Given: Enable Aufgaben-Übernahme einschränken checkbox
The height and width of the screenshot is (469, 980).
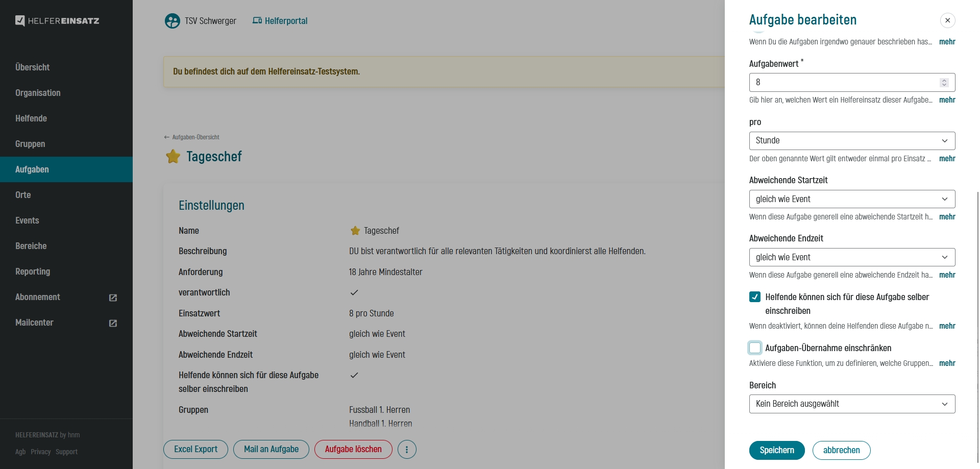Looking at the screenshot, I should [x=755, y=348].
